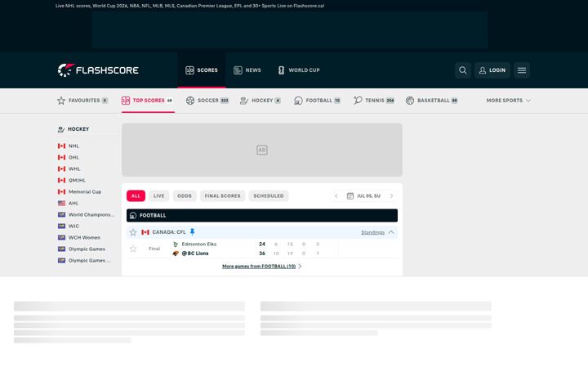The image size is (588, 368).
Task: Select the Hockey sport tab
Action: pyautogui.click(x=261, y=101)
